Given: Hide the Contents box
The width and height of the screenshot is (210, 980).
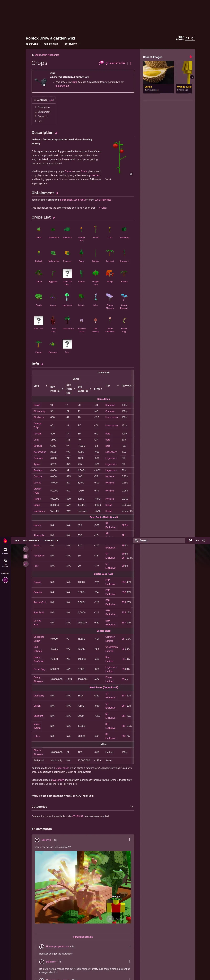Looking at the screenshot, I should 51,100.
